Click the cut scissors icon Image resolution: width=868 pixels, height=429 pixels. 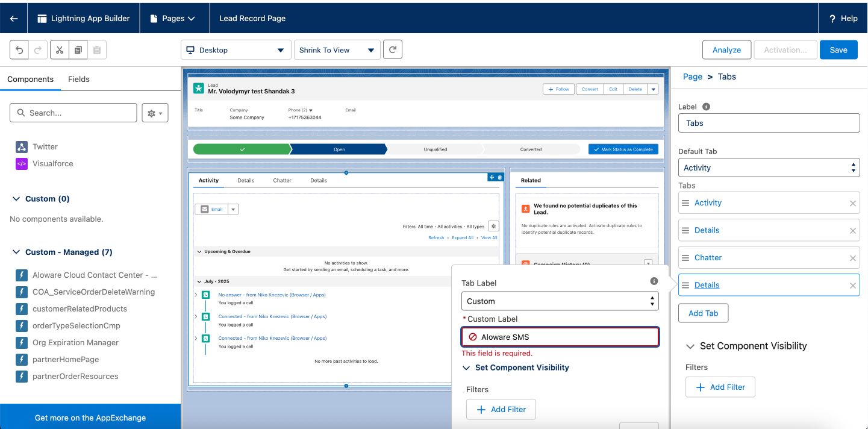[x=60, y=50]
